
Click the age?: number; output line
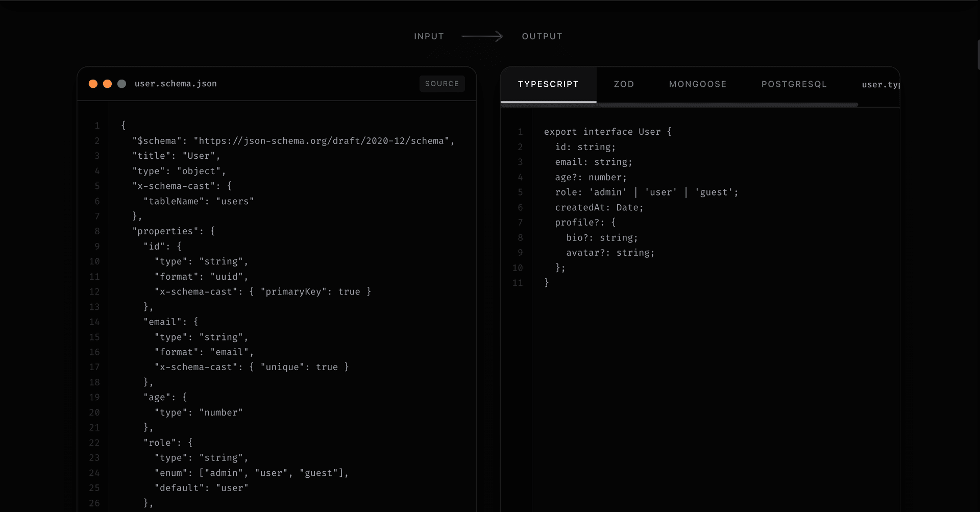coord(591,177)
